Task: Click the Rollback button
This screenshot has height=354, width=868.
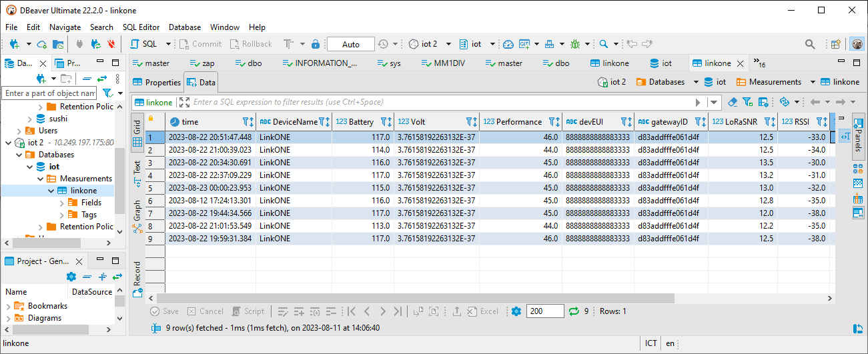Action: click(251, 44)
